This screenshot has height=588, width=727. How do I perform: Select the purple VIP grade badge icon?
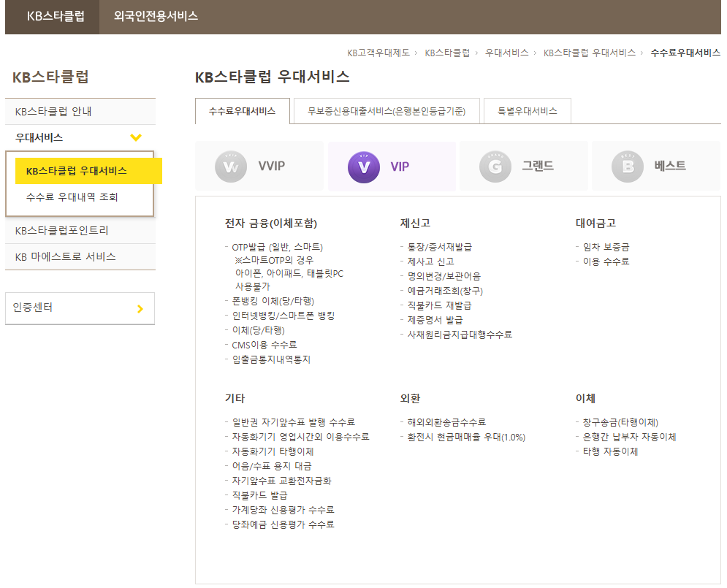pos(364,167)
